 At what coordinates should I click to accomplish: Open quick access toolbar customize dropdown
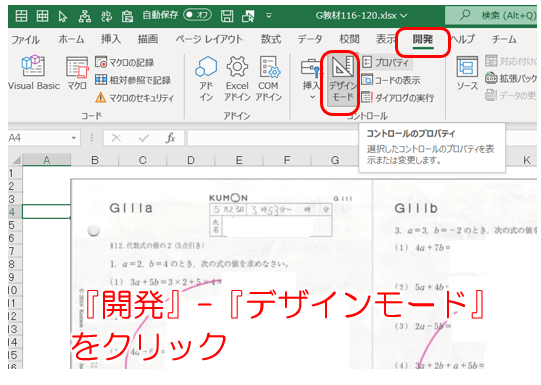point(269,16)
